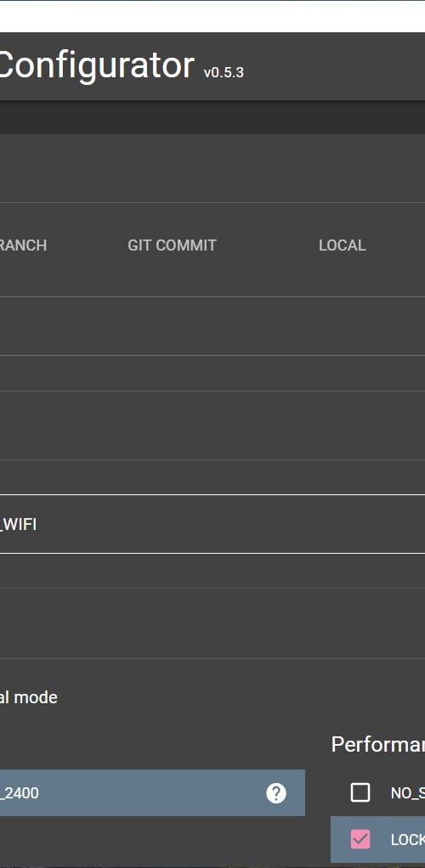Viewport: 425px width, 868px height.
Task: Click the Performance section heading
Action: (378, 745)
